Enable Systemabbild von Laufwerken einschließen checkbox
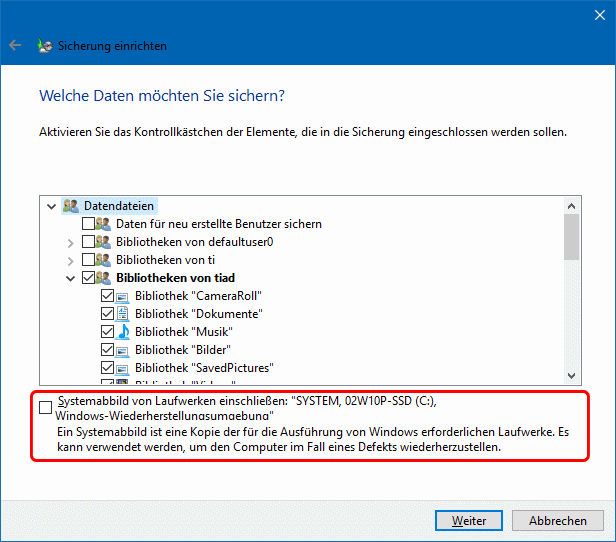 (46, 407)
